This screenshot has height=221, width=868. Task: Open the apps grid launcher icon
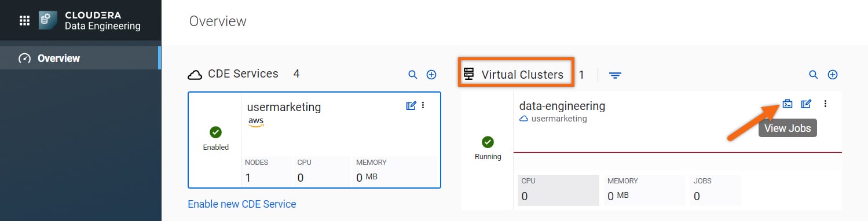[x=24, y=21]
